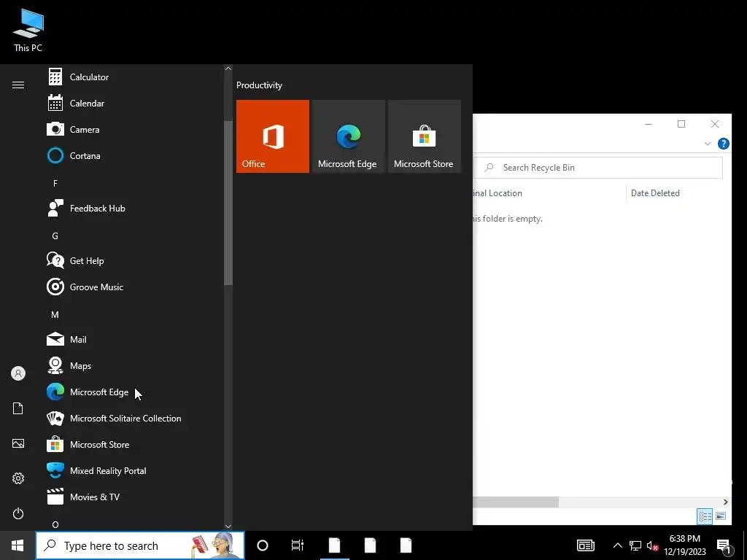Click the Microsoft Store tile under Productivity
The height and width of the screenshot is (560, 747).
[x=425, y=136]
